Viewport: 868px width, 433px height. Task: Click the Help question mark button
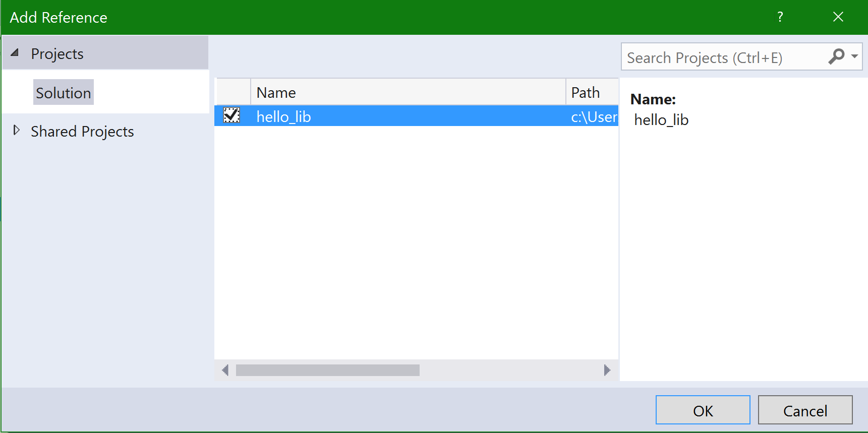point(780,17)
